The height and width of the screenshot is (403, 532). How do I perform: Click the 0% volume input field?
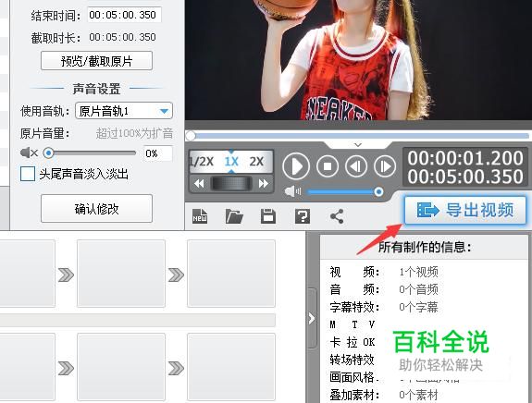point(158,153)
